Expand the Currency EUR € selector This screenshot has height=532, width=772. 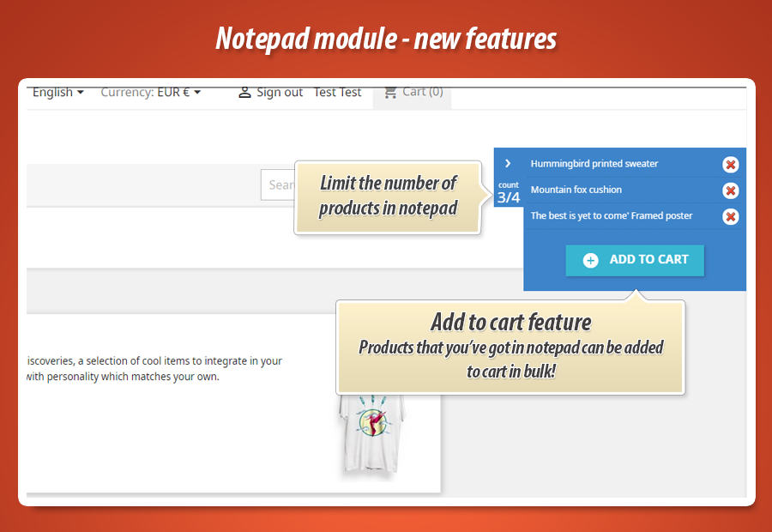150,92
